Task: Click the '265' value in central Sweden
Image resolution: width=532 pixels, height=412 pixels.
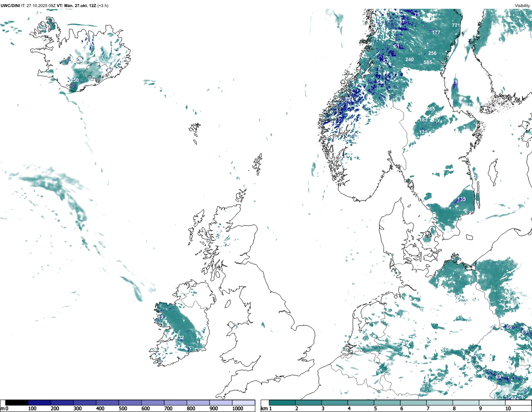Action: click(431, 109)
